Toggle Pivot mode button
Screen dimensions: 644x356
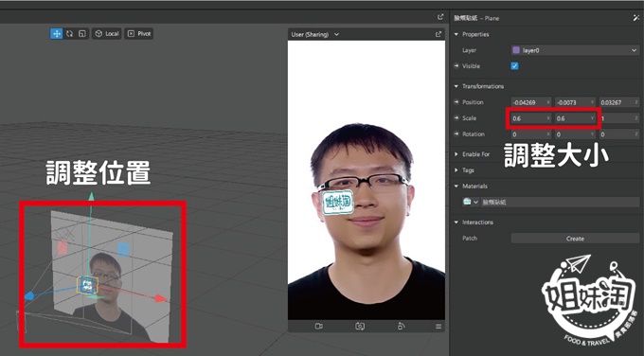point(139,34)
